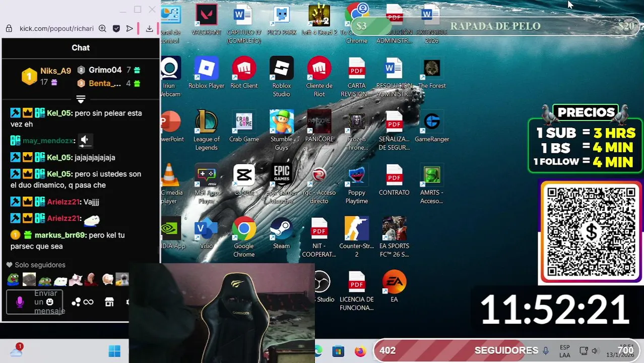Open Epic Games Launcher shortcut
The width and height of the screenshot is (644, 363).
click(x=281, y=185)
